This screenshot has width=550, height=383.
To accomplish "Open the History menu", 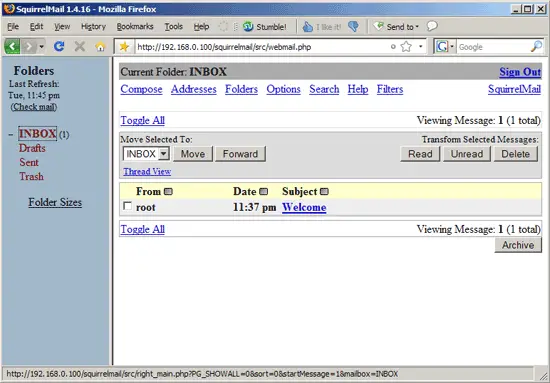I will (x=93, y=27).
